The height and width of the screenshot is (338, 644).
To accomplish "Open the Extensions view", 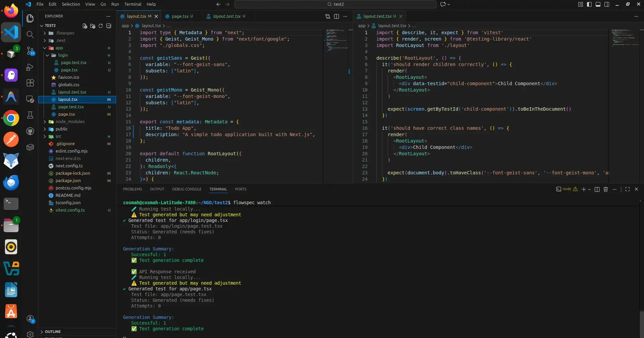I will [x=30, y=83].
